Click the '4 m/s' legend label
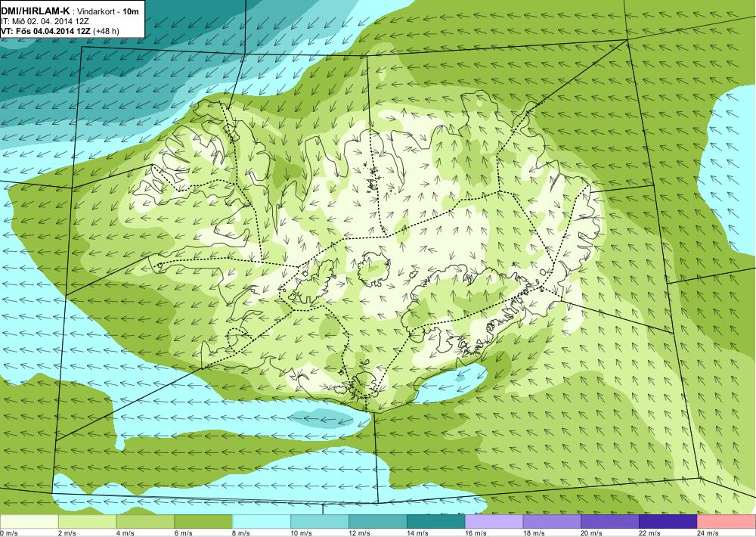The height and width of the screenshot is (537, 756). (125, 533)
